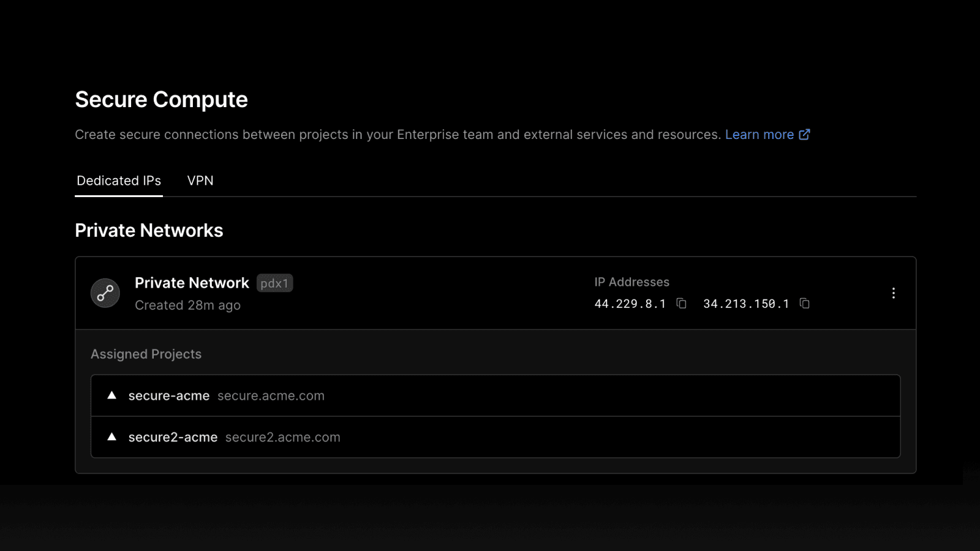Click the Private Network title
Screen dimensions: 980x551
(192, 283)
